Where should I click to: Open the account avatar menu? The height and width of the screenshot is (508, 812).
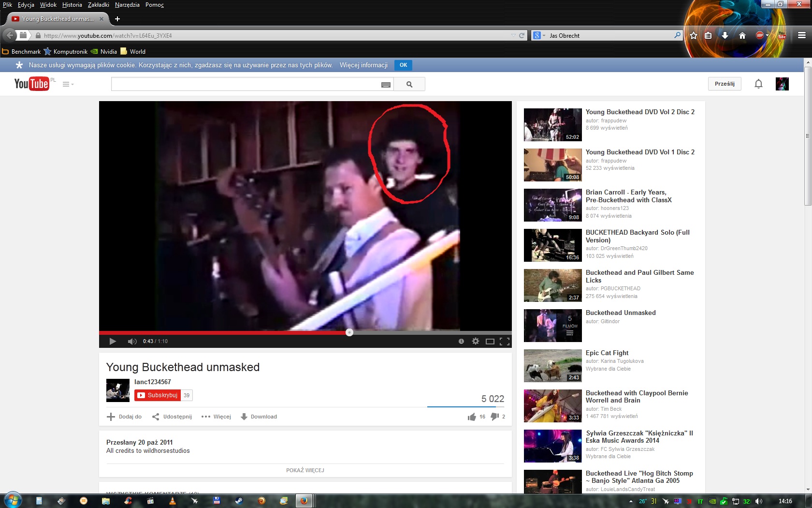[x=782, y=84]
